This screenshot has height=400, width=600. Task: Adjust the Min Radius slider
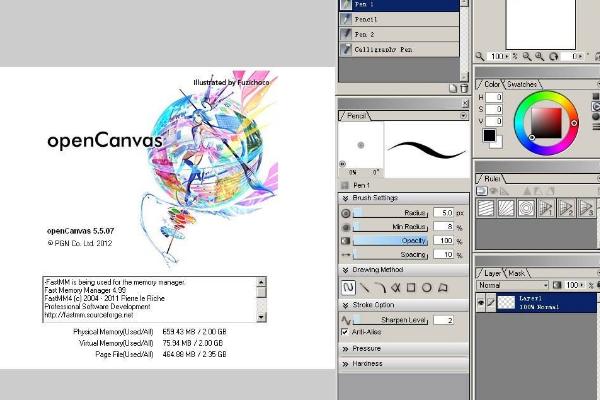point(390,227)
